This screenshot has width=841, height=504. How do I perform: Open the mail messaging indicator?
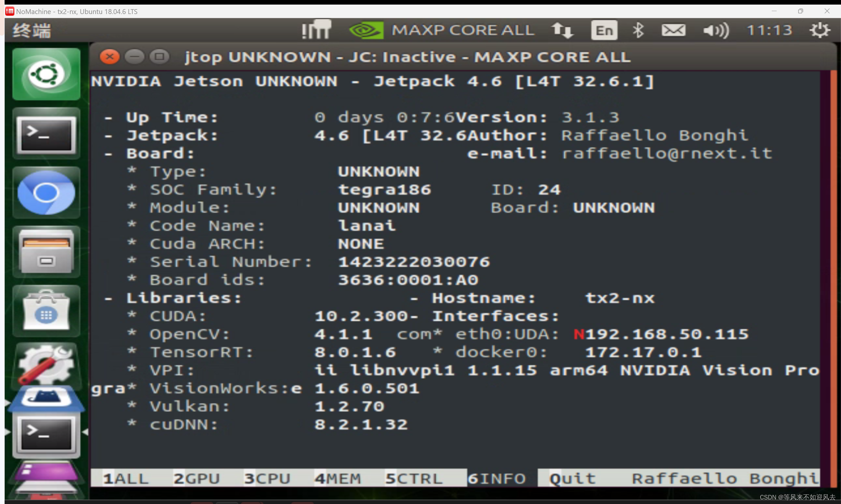(x=673, y=30)
